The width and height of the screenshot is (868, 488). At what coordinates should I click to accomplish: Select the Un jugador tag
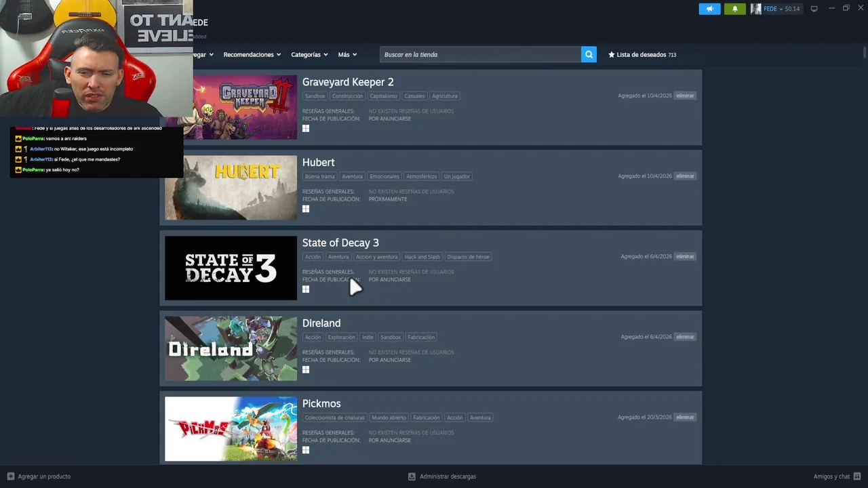[456, 177]
